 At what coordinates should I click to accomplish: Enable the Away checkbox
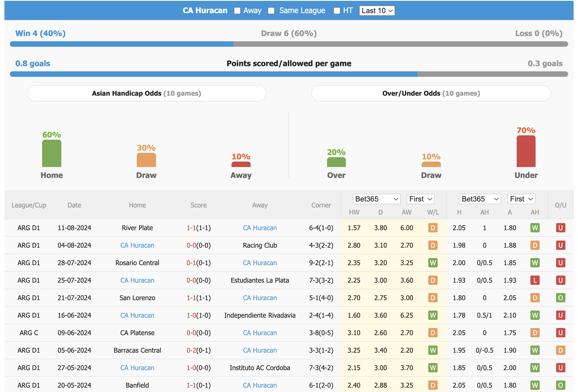pos(237,11)
